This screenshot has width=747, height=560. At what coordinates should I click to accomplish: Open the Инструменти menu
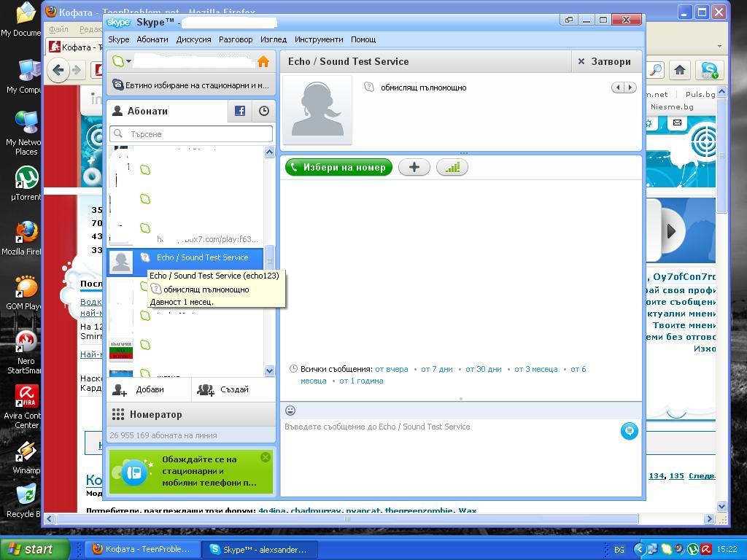(319, 39)
